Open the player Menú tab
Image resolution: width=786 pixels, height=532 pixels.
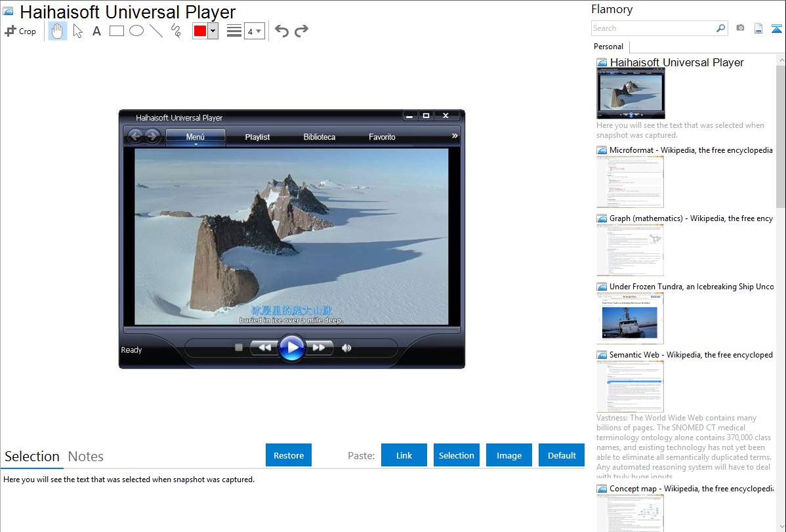196,137
